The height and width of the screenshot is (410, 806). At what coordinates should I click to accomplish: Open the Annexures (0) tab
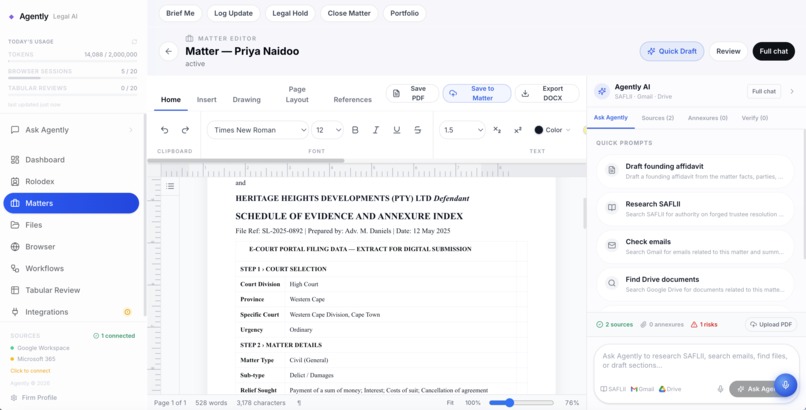(708, 118)
